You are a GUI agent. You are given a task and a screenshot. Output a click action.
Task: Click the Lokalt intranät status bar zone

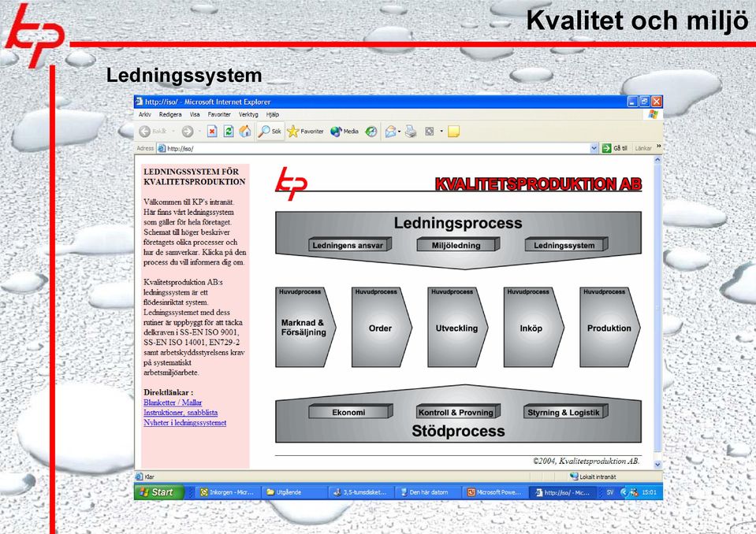pos(594,477)
